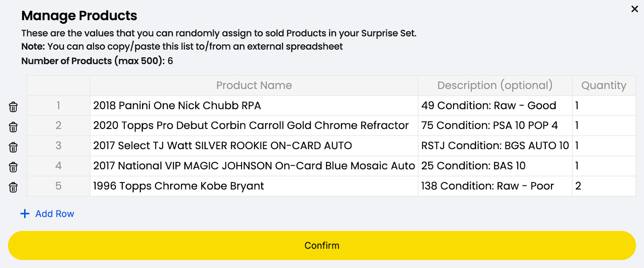Click the Add Row link
644x268 pixels.
point(55,214)
